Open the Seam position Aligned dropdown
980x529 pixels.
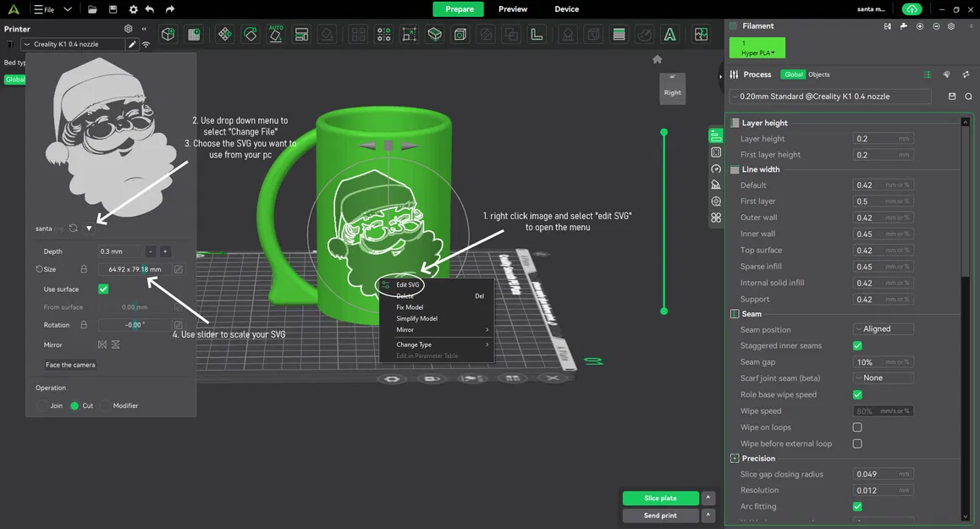coord(883,329)
